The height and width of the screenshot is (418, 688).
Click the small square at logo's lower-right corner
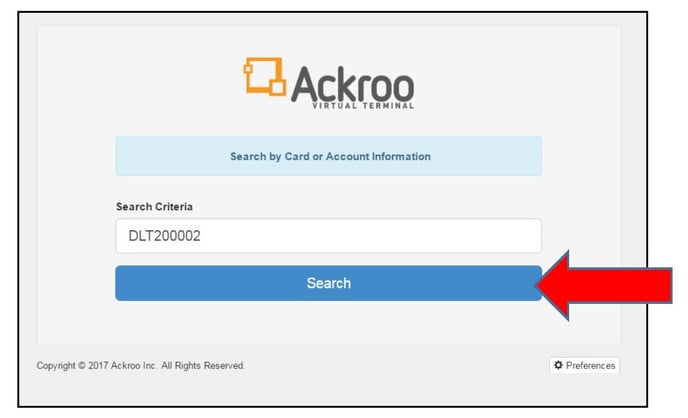pyautogui.click(x=278, y=88)
